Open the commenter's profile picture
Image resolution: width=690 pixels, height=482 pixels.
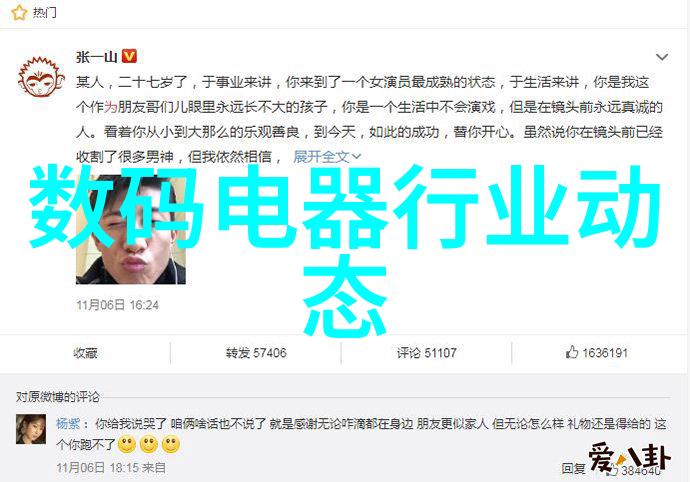31,429
